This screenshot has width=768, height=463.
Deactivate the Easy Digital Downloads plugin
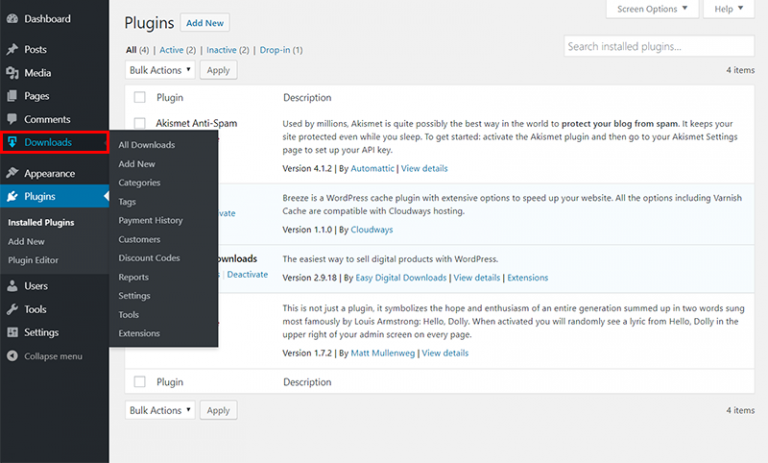(247, 274)
